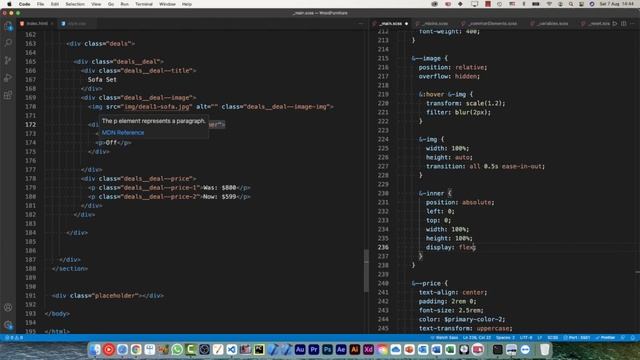
Task: Open Google Chrome from the Dock
Action: coord(136,349)
